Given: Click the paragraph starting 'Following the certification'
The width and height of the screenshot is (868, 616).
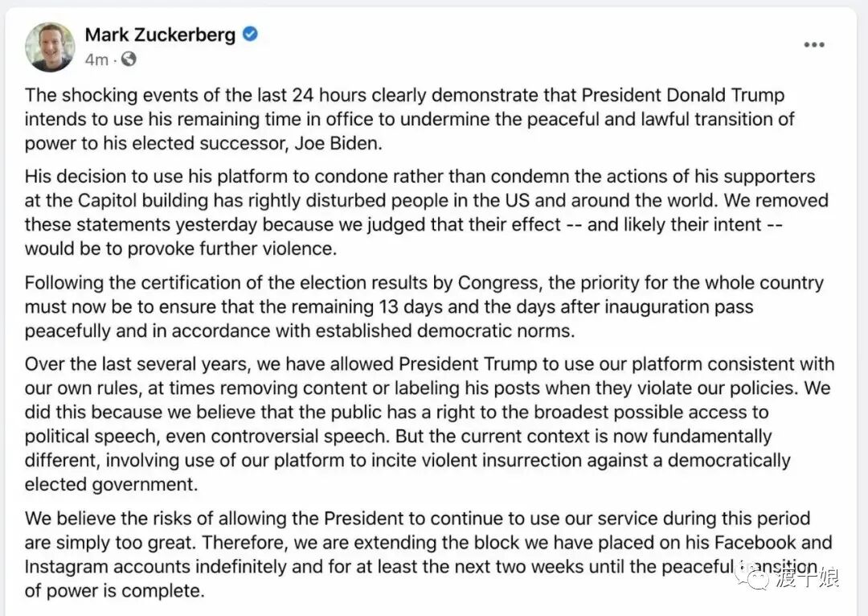Looking at the screenshot, I should coord(424,307).
